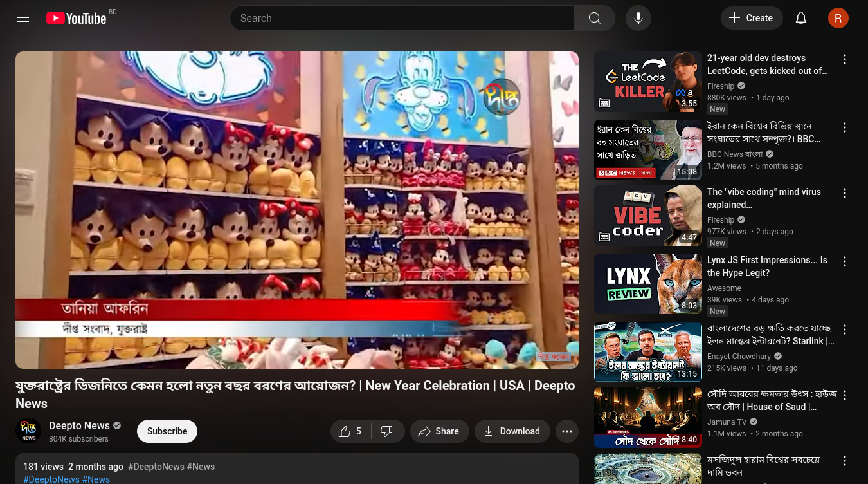Image resolution: width=868 pixels, height=484 pixels.
Task: Subscribe to Deepto News
Action: (x=167, y=431)
